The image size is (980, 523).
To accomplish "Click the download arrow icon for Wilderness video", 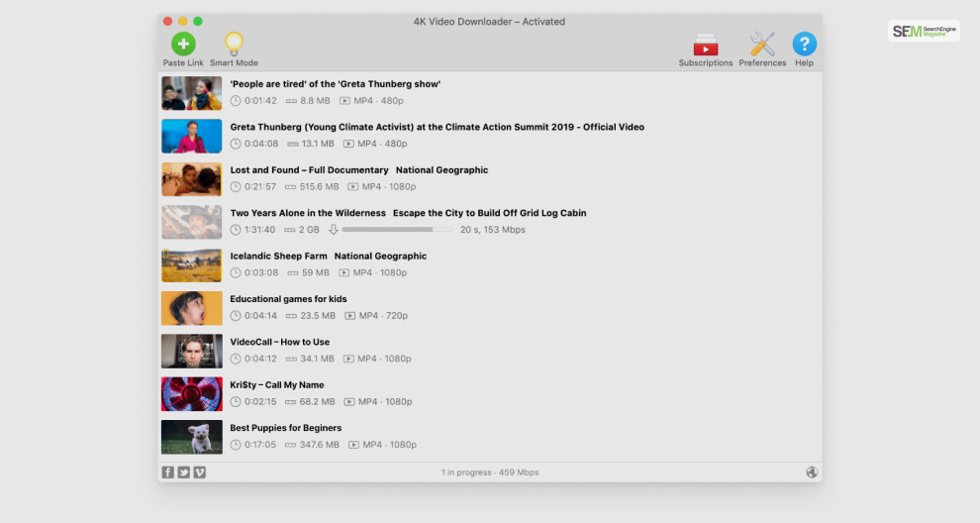I will click(334, 230).
